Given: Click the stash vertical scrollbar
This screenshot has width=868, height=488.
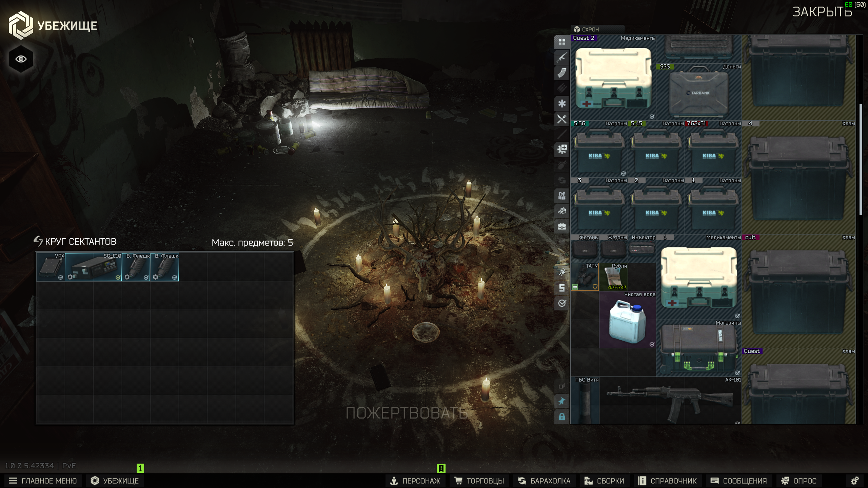Looking at the screenshot, I should coord(860,159).
